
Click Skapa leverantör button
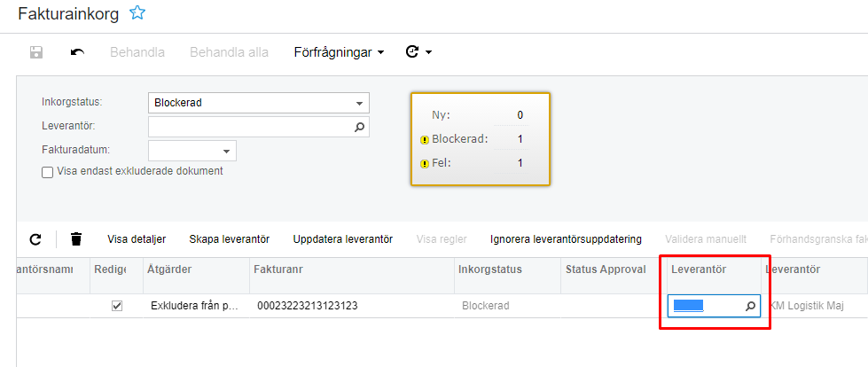(x=229, y=238)
